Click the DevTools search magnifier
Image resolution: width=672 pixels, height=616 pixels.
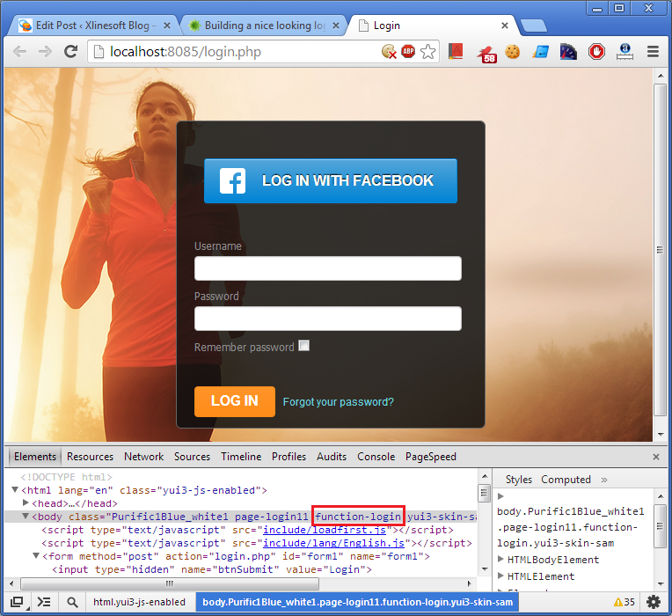[72, 602]
